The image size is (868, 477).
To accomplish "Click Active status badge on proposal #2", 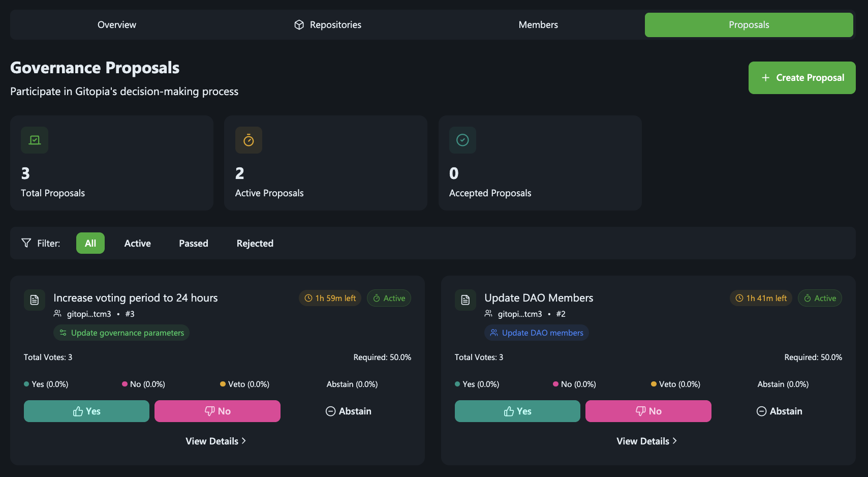I will (820, 298).
